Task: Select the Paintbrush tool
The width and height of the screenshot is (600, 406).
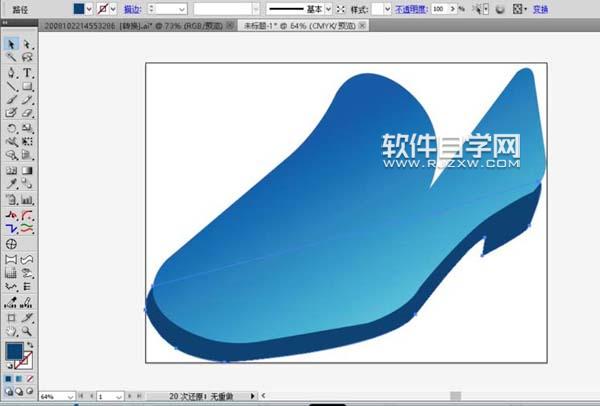Action: 11,100
